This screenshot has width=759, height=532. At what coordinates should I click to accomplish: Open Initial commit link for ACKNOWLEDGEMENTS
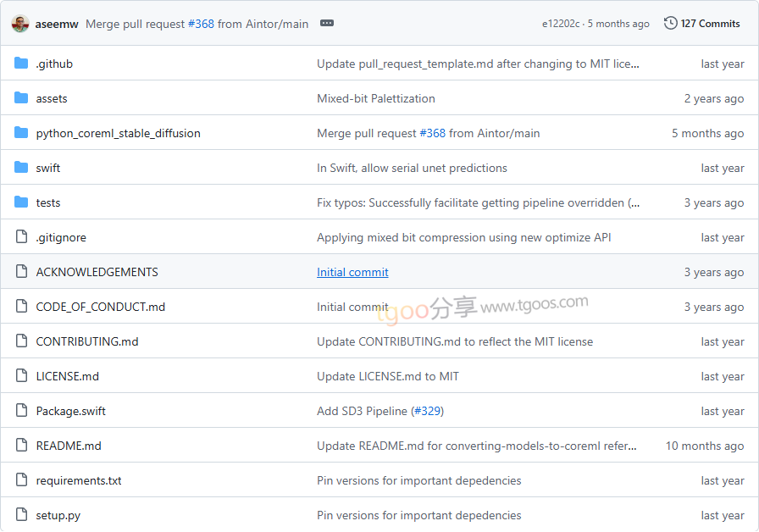[352, 272]
